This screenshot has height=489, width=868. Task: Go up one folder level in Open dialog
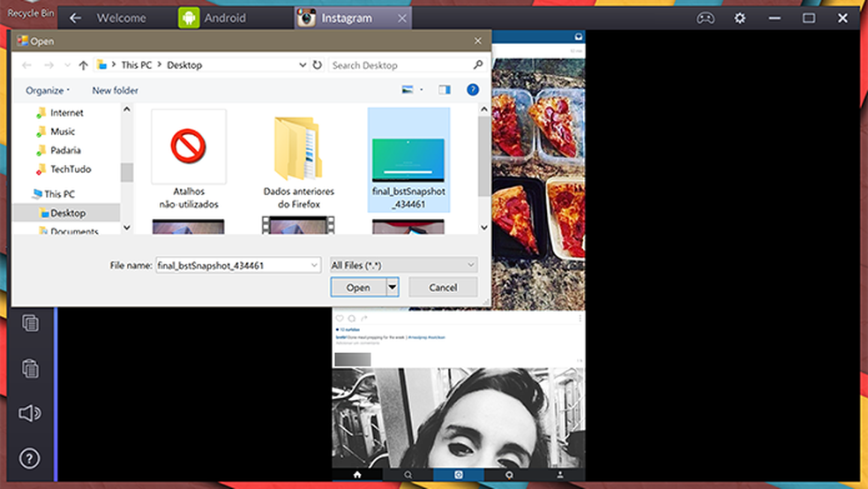[x=83, y=65]
